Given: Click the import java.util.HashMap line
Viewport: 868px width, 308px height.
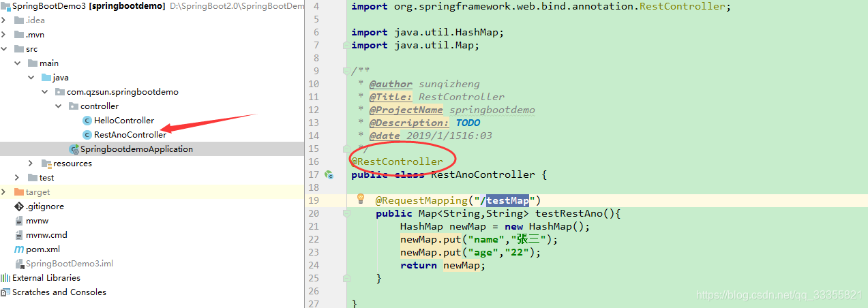Looking at the screenshot, I should coord(428,32).
